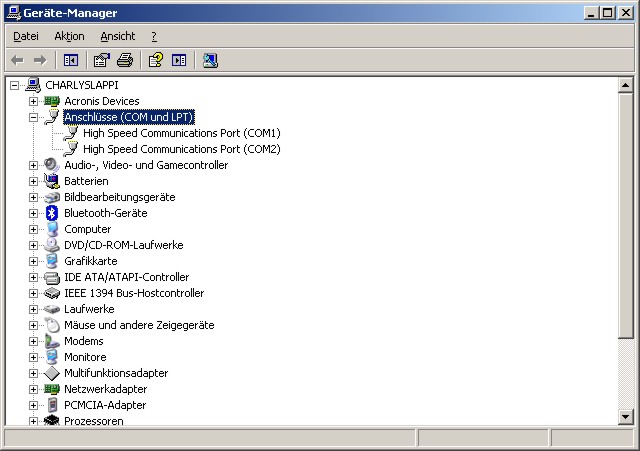Click the Print toolbar icon

125,60
